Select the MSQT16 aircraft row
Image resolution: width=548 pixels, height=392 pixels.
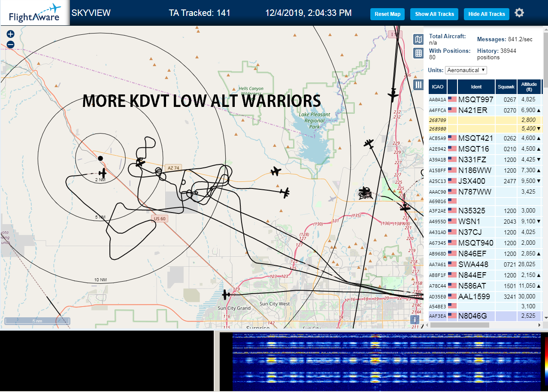pyautogui.click(x=485, y=149)
